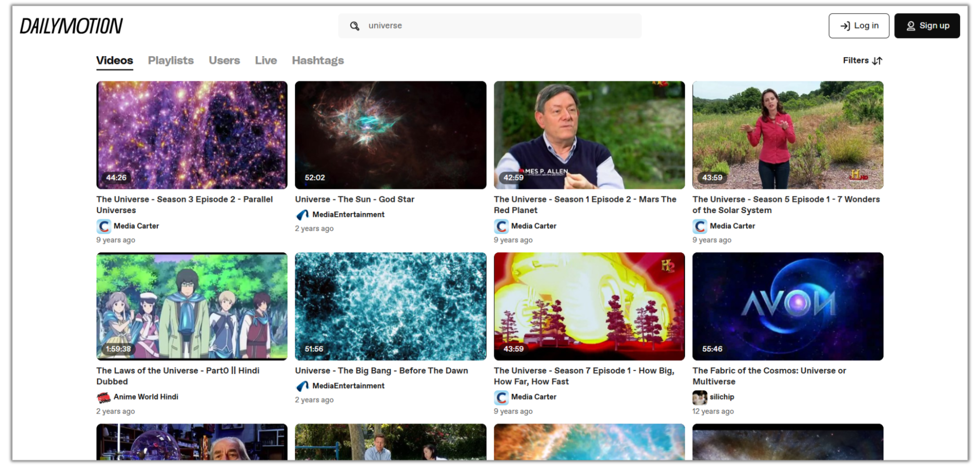
Task: Click the 55:46 duration badge
Action: 712,349
